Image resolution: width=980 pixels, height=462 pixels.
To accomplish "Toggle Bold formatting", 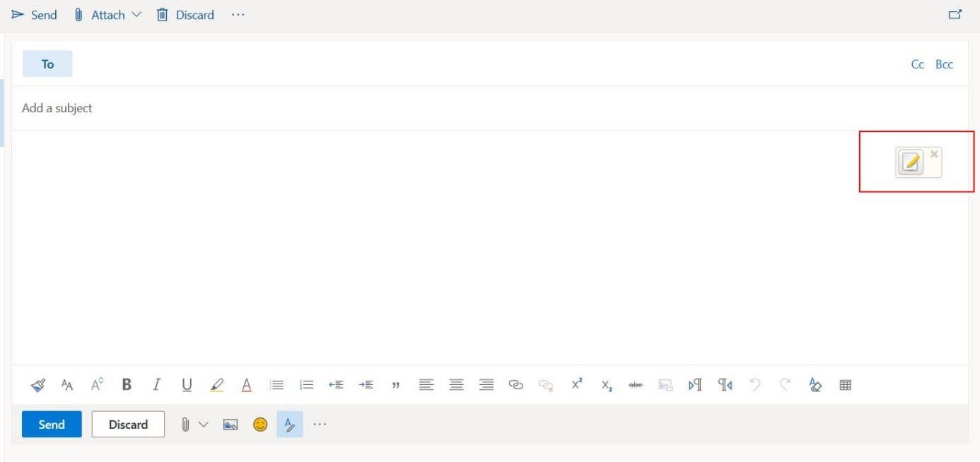I will click(x=127, y=385).
